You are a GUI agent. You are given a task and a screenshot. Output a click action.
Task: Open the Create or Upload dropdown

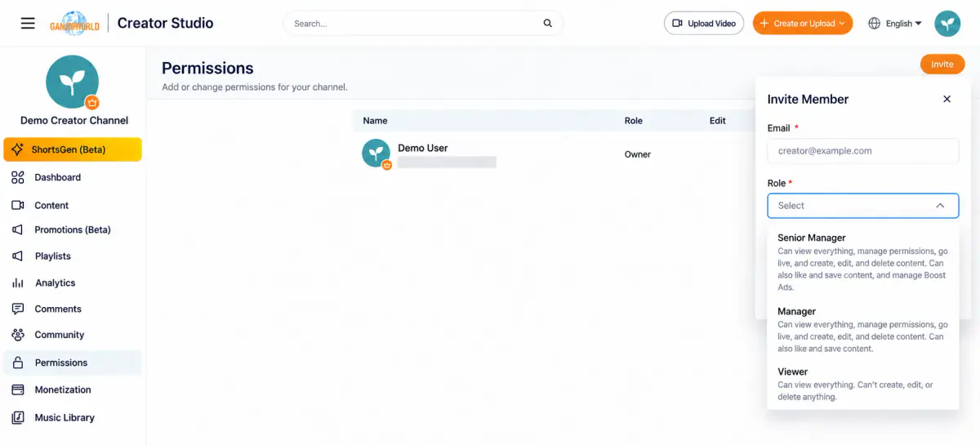pos(803,24)
